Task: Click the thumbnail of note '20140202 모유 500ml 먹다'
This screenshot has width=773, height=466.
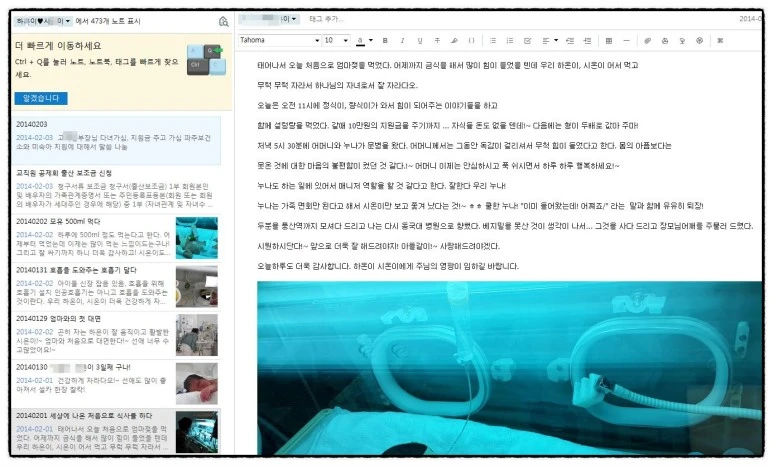Action: point(197,238)
